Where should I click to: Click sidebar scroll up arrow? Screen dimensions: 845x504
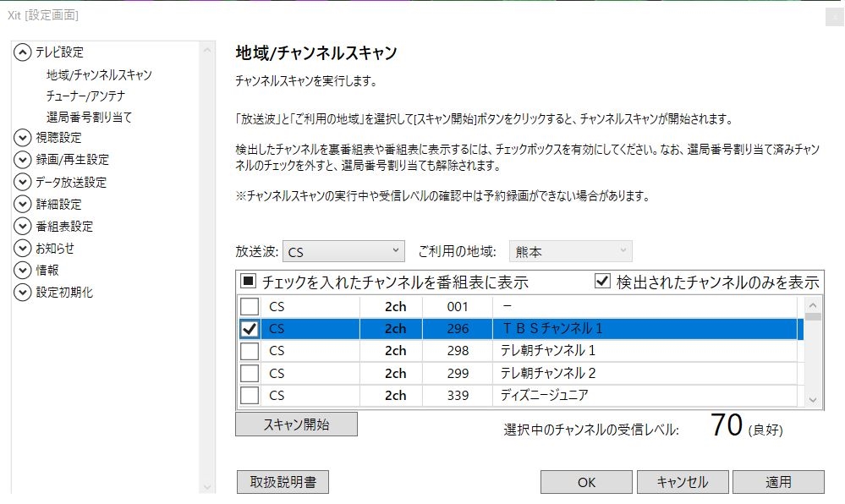[207, 50]
